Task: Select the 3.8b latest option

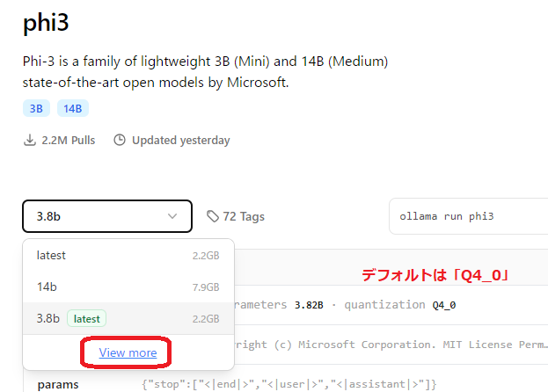Action: coord(128,319)
